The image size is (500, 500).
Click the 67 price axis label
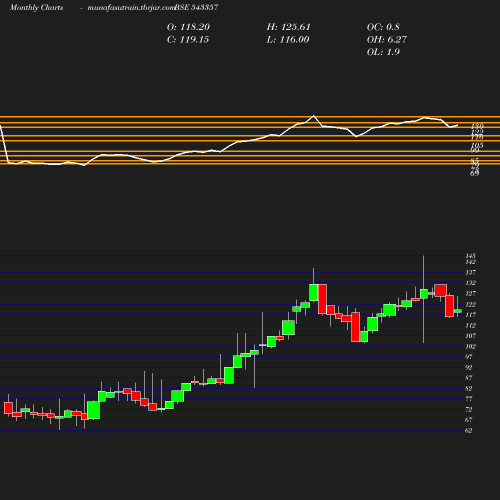tap(469, 420)
